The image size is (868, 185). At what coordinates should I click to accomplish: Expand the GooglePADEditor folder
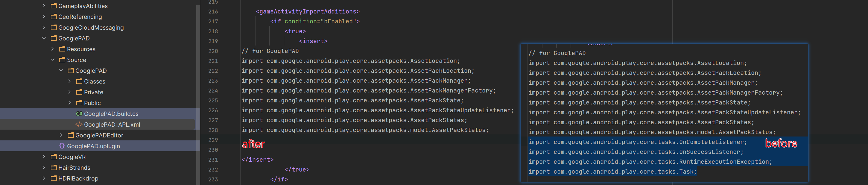pos(61,135)
